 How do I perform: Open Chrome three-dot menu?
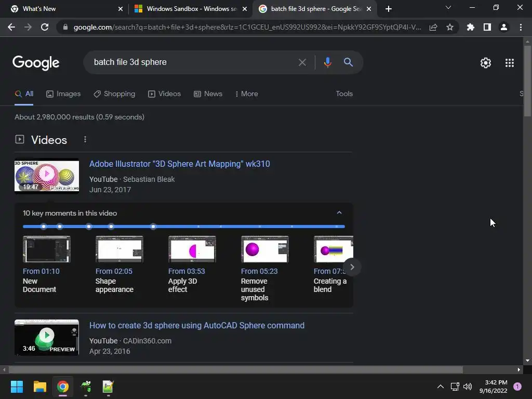point(521,27)
